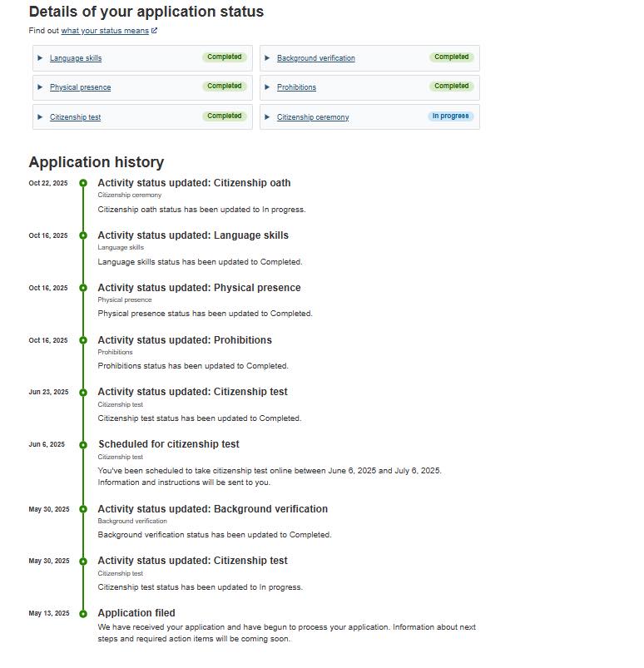Click 'Citizenship test status has been updated to In progress'

click(200, 587)
